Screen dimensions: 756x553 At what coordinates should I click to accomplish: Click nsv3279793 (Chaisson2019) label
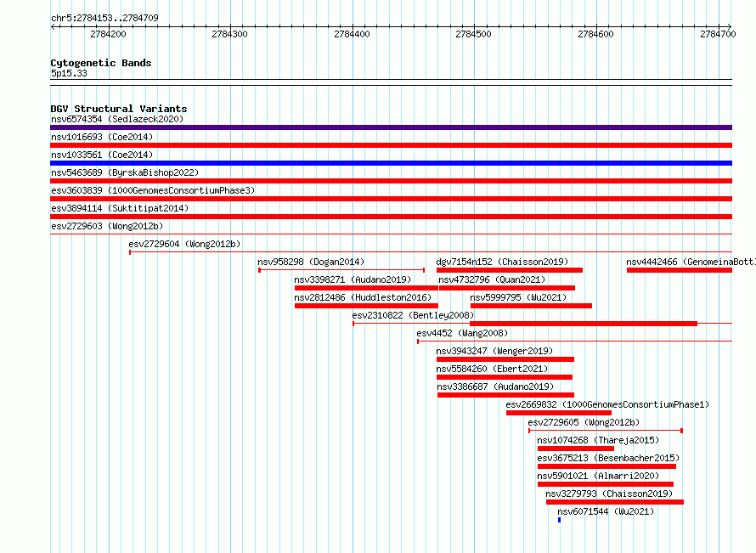pos(608,494)
